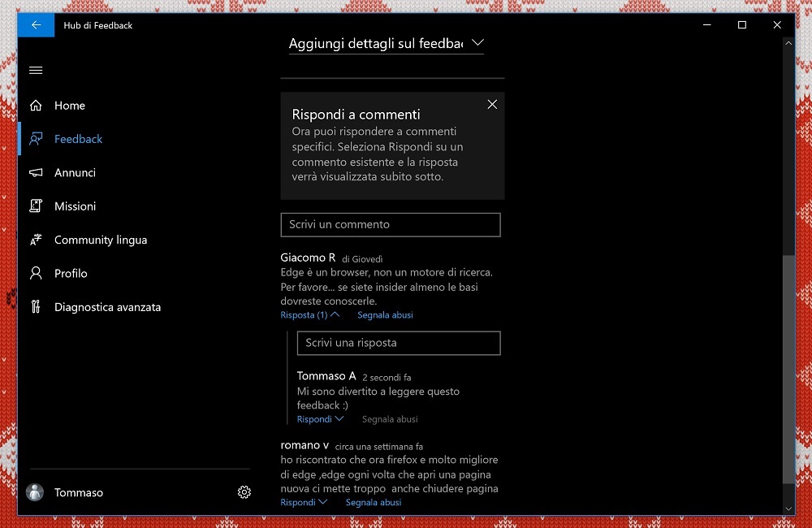This screenshot has width=812, height=528.
Task: Focus the Scrivi un commento field
Action: click(391, 225)
